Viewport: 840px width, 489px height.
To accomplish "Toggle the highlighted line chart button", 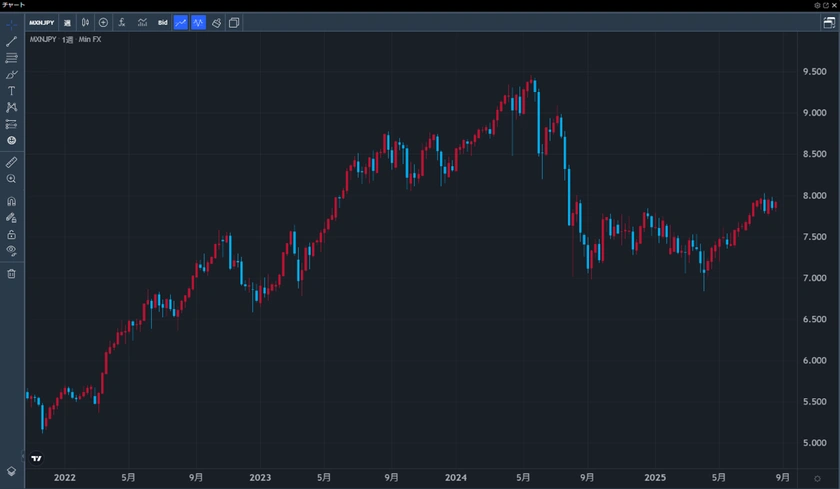I will pyautogui.click(x=180, y=22).
